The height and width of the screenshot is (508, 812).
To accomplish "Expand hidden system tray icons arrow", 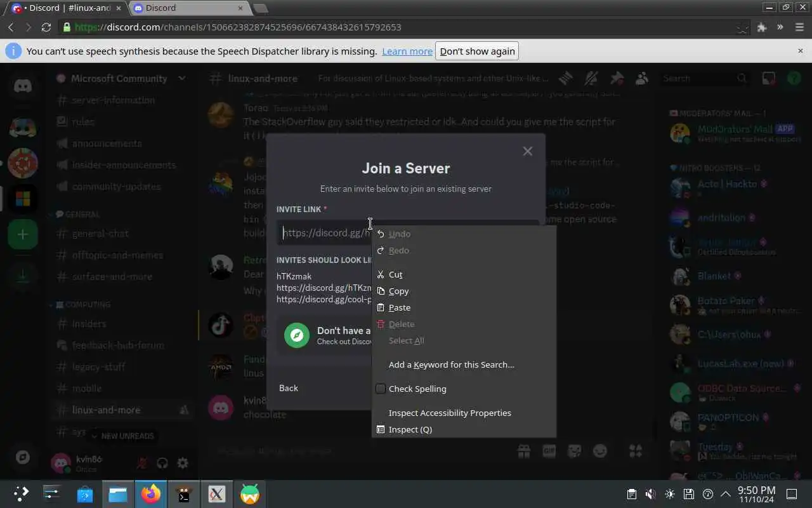I will point(726,494).
